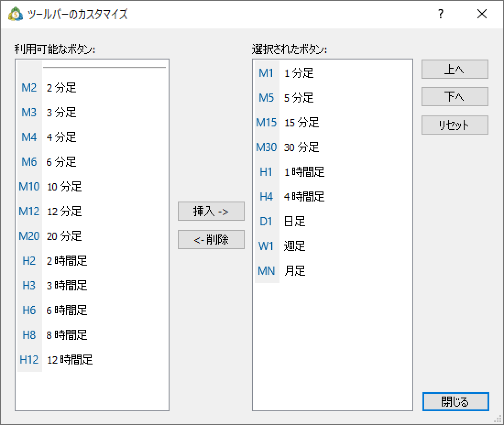Select the '2 時間足' row text
Screen dimensions: 504x425
pyautogui.click(x=67, y=261)
